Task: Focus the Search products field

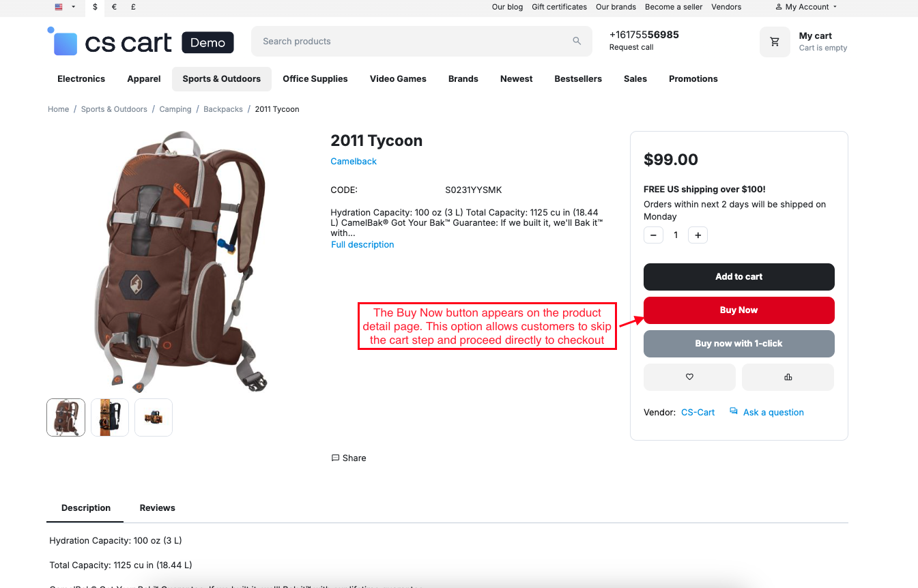Action: [x=410, y=42]
